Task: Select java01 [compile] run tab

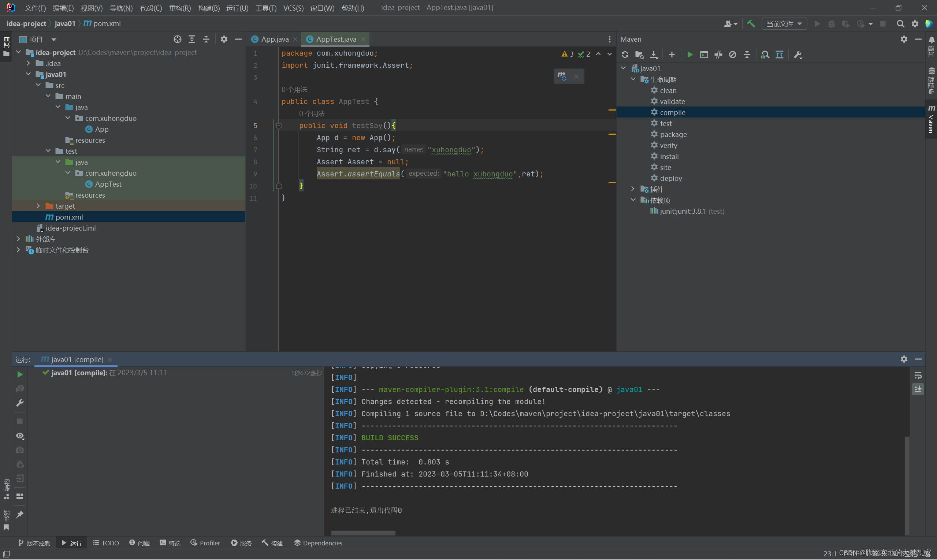Action: click(77, 360)
